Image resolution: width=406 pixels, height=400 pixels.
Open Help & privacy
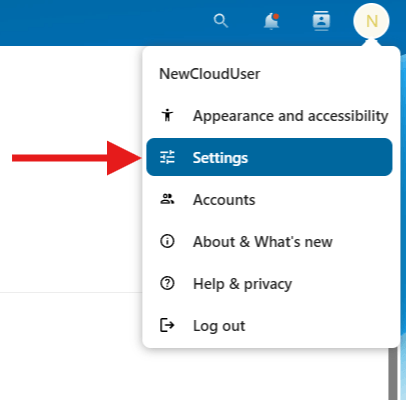point(269,283)
